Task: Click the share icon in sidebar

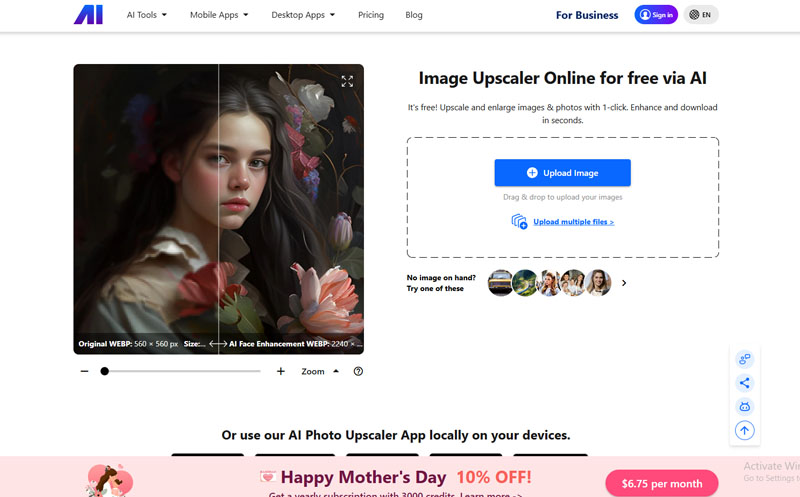Action: 744,383
